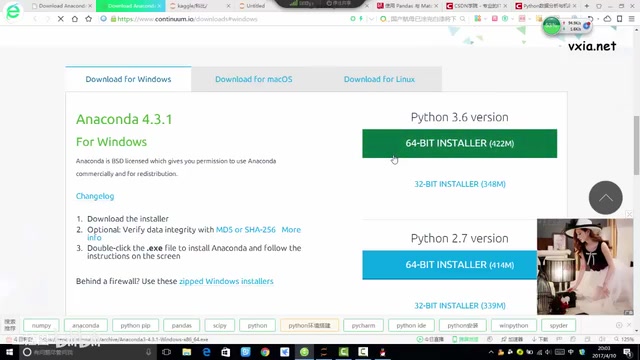Click the 32-BIT INSTALLER (339M) link
Image resolution: width=640 pixels, height=360 pixels.
(x=460, y=306)
